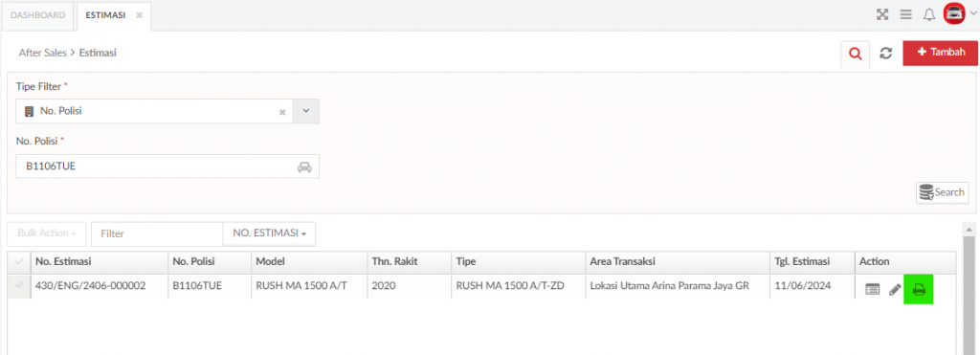Open the Bulk Action dropdown

47,233
